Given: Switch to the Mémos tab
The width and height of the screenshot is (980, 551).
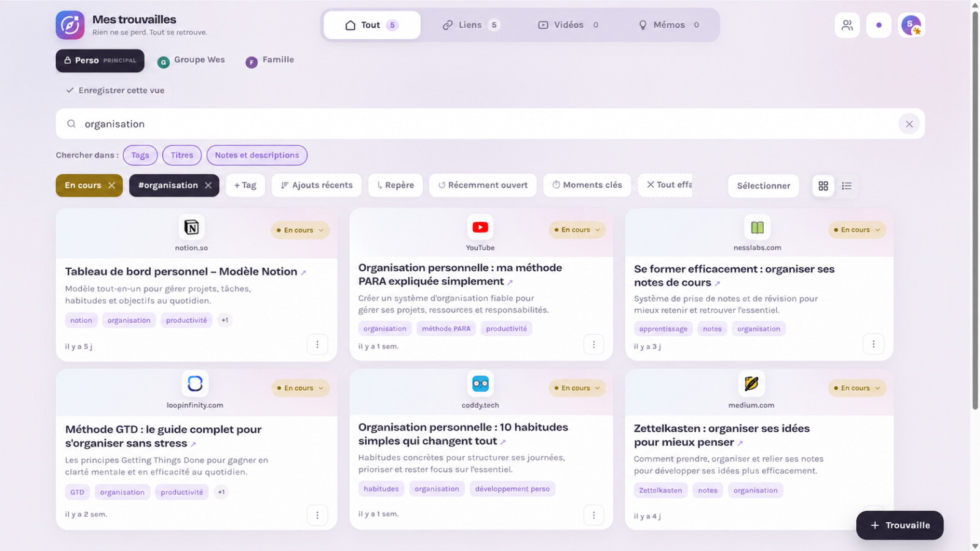Looking at the screenshot, I should pos(669,25).
